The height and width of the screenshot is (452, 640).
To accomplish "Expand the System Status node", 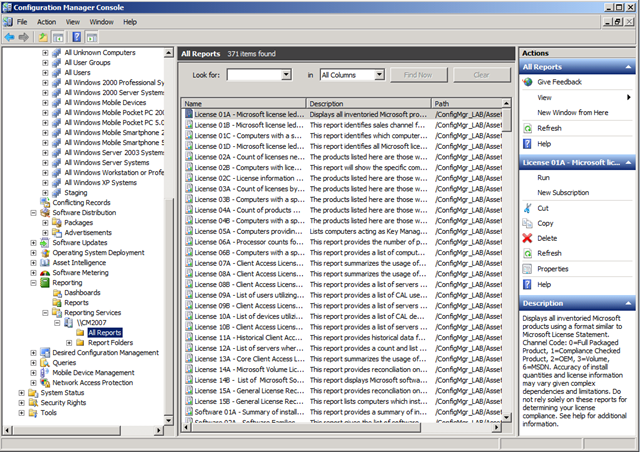I will point(22,393).
